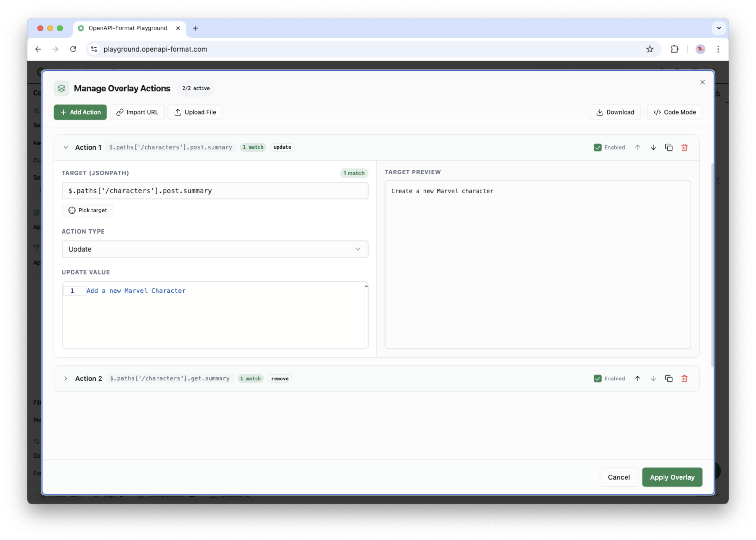
Task: Expand Action 2 details
Action: click(x=65, y=378)
